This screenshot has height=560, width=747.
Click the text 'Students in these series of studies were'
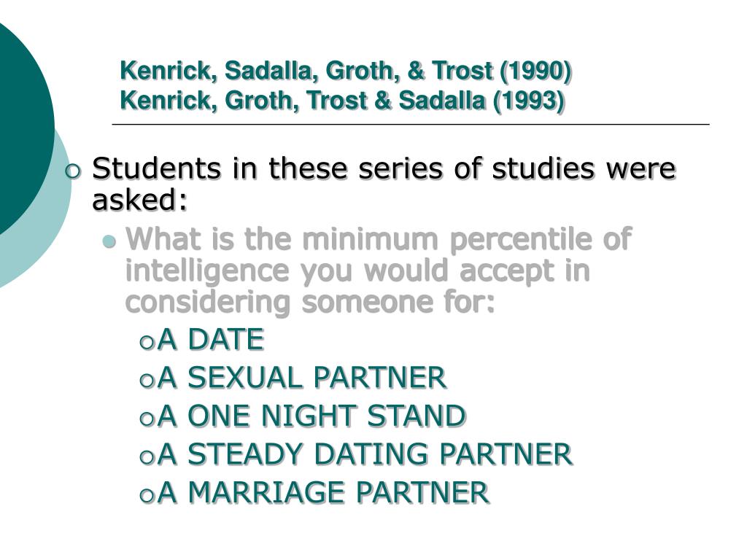point(384,168)
